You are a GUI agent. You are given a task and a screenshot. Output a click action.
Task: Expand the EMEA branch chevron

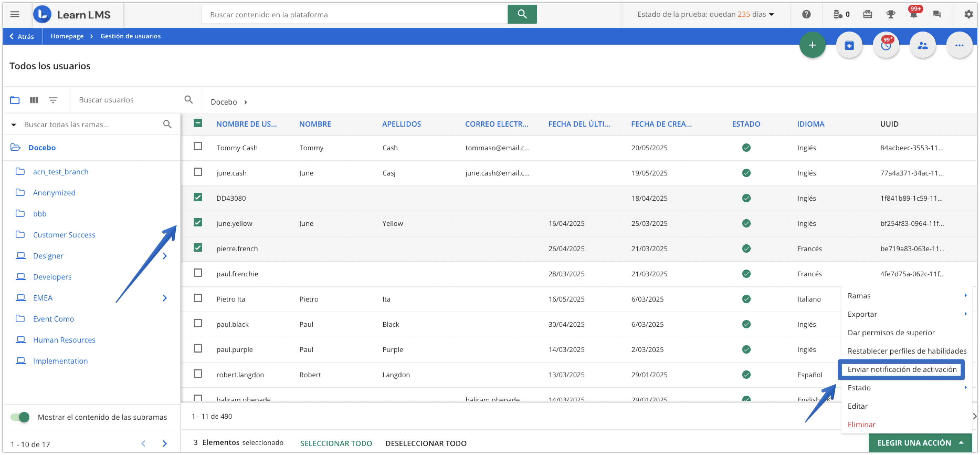coord(164,298)
